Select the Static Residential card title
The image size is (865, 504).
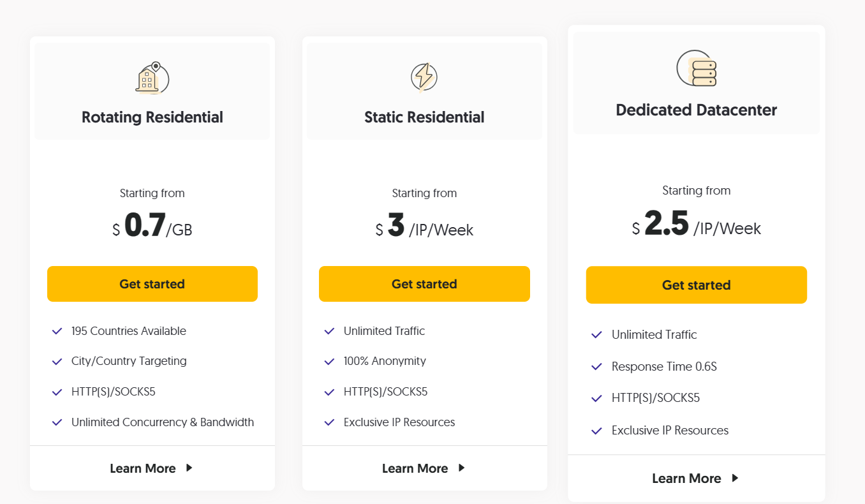click(424, 117)
